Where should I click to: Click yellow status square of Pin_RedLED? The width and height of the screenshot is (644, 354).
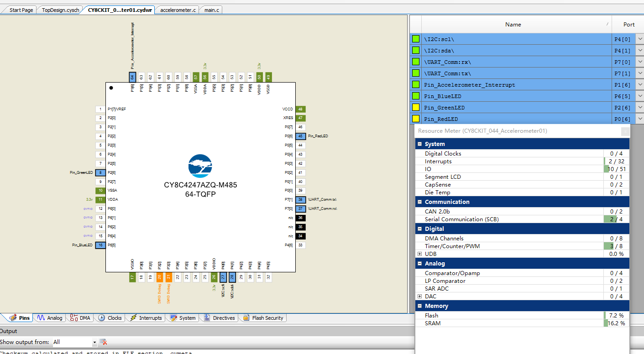click(x=416, y=119)
